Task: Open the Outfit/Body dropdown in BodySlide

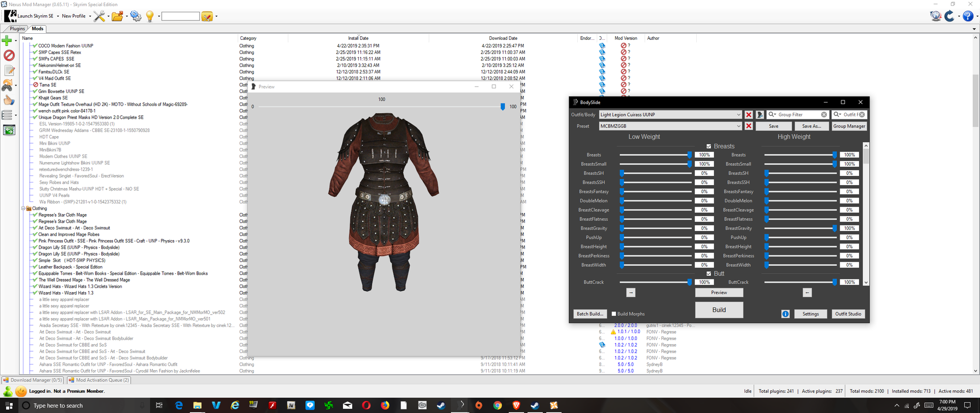Action: click(738, 115)
